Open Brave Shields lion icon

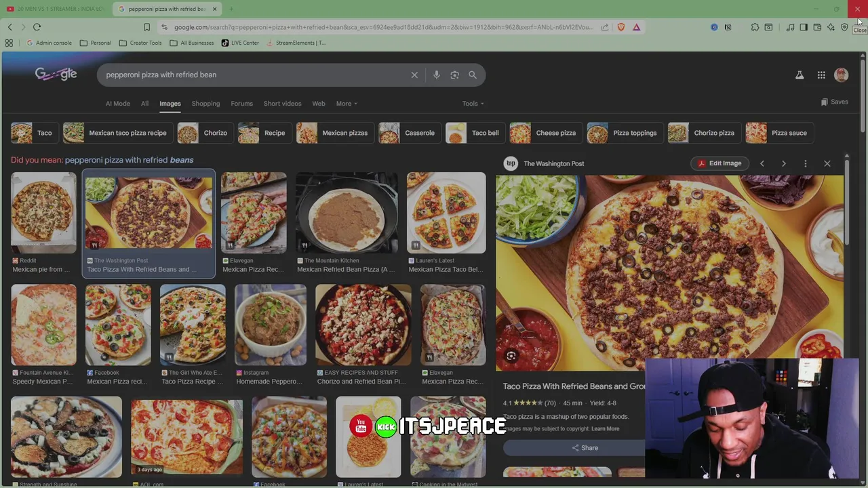point(621,27)
